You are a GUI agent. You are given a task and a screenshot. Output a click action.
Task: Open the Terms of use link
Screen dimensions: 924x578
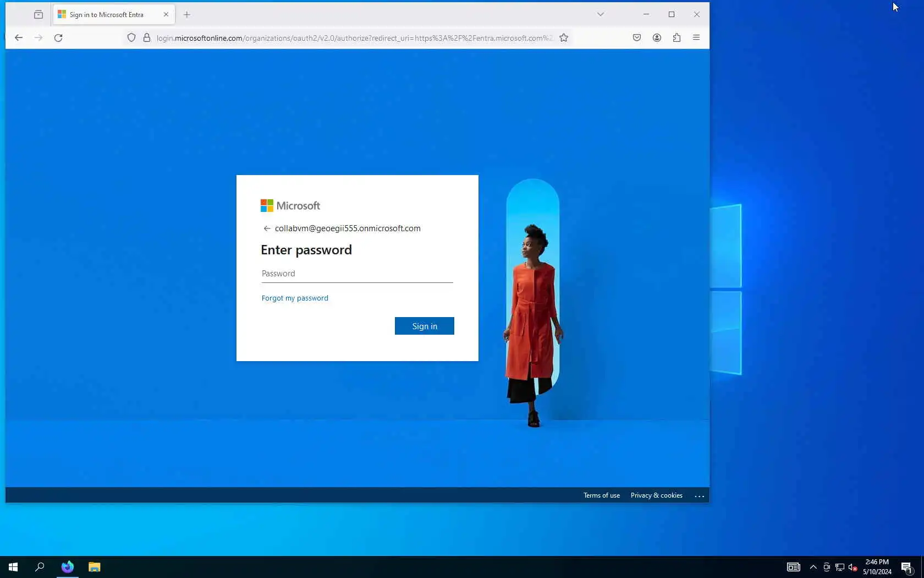click(602, 495)
